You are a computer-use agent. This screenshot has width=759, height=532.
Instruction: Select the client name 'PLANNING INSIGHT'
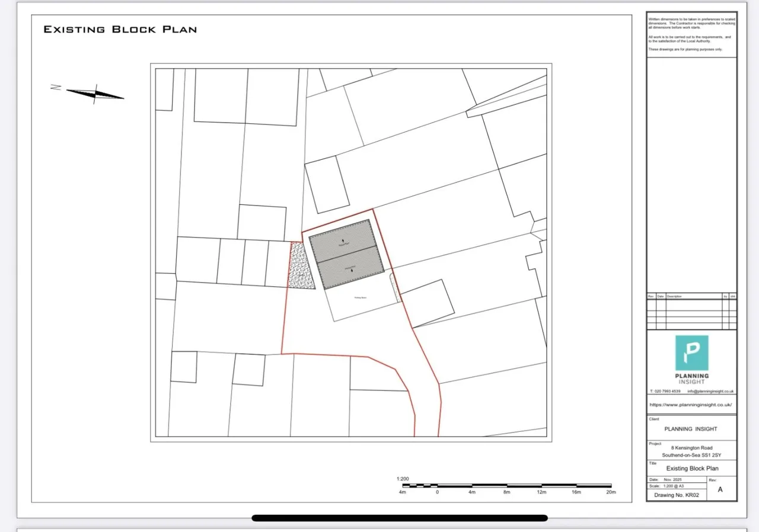[691, 429]
